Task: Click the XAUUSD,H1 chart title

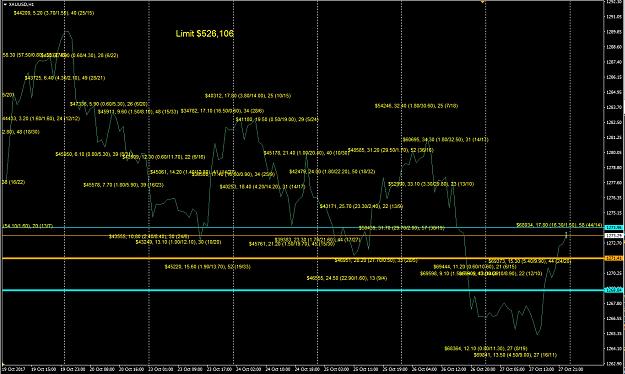Action: point(21,4)
